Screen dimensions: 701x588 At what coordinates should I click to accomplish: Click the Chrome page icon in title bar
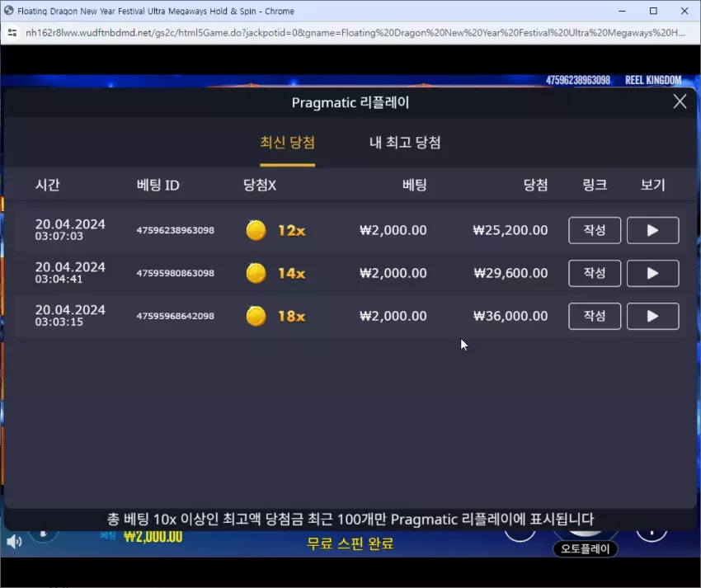point(8,11)
